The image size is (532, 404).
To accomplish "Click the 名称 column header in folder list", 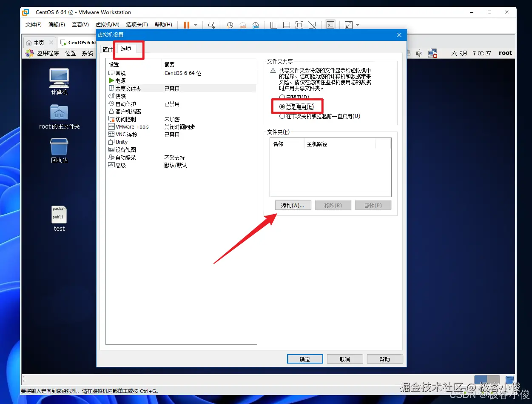I will [x=287, y=144].
